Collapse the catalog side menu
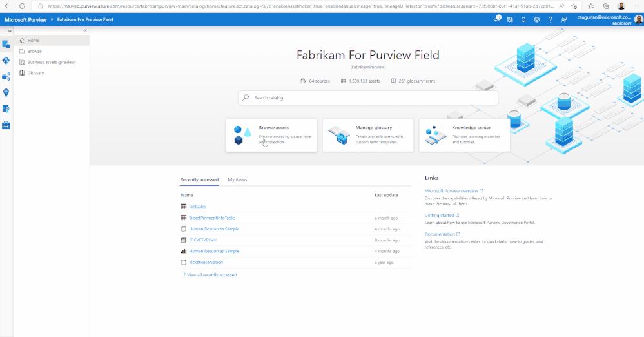This screenshot has height=337, width=644. [x=85, y=31]
